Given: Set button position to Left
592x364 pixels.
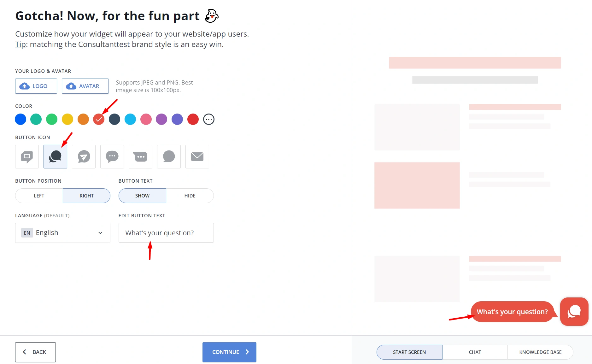Looking at the screenshot, I should pyautogui.click(x=39, y=196).
